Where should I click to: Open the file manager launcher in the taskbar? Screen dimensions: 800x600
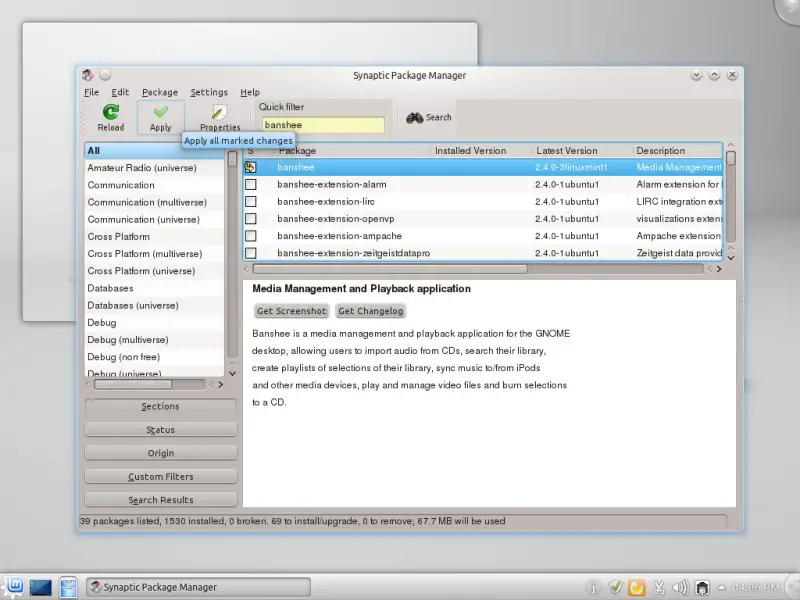click(x=68, y=587)
